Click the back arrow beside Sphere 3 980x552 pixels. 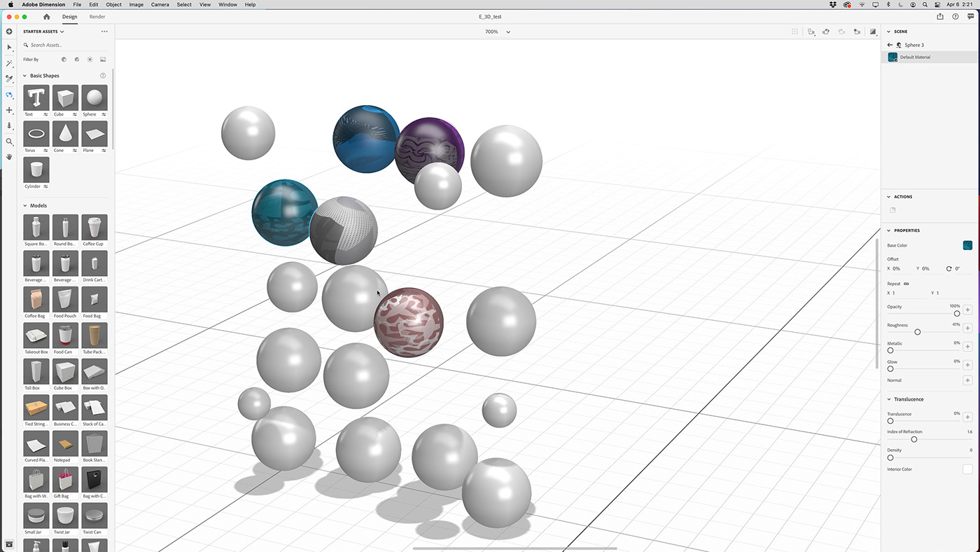(x=890, y=45)
